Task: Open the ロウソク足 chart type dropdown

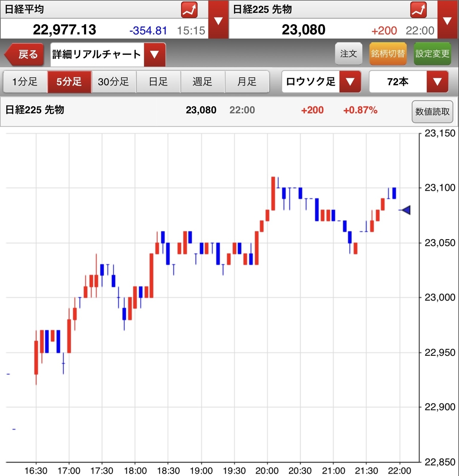Action: click(x=321, y=82)
